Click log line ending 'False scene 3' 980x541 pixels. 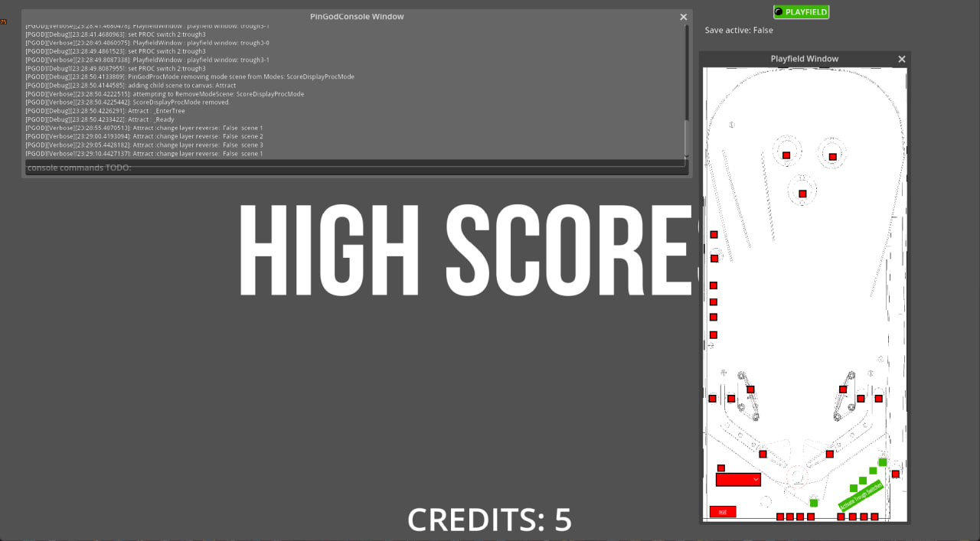pyautogui.click(x=144, y=145)
